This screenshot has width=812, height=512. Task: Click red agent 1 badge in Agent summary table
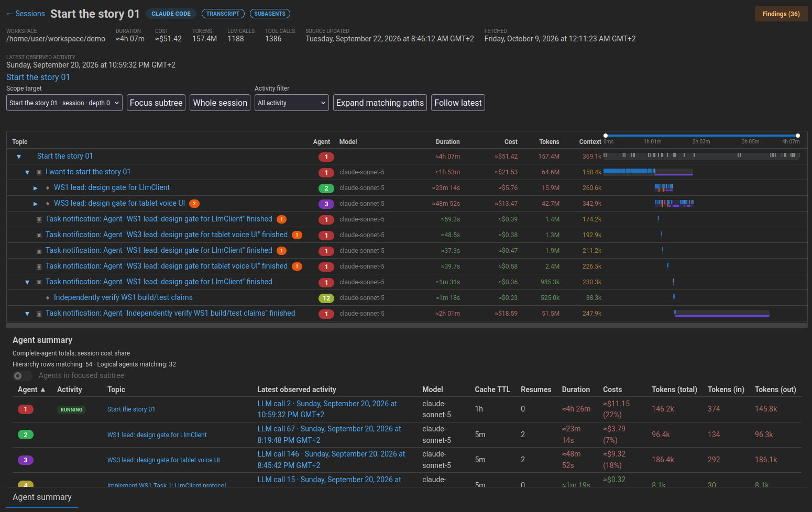[x=26, y=409]
